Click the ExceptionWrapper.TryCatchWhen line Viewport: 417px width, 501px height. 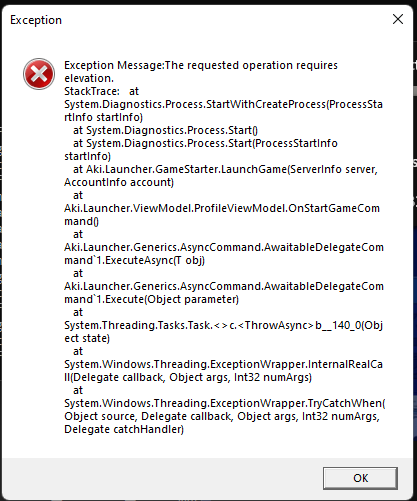pyautogui.click(x=225, y=403)
